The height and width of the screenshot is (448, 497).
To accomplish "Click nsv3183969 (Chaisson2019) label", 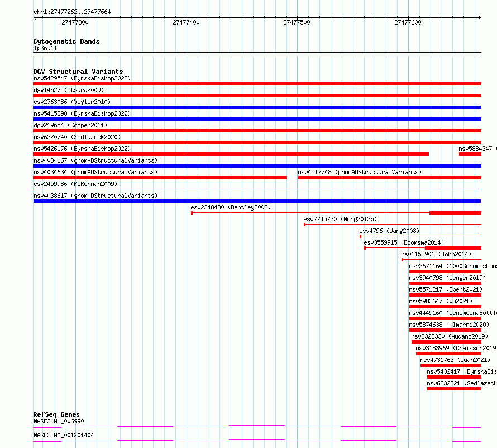I will point(456,348).
